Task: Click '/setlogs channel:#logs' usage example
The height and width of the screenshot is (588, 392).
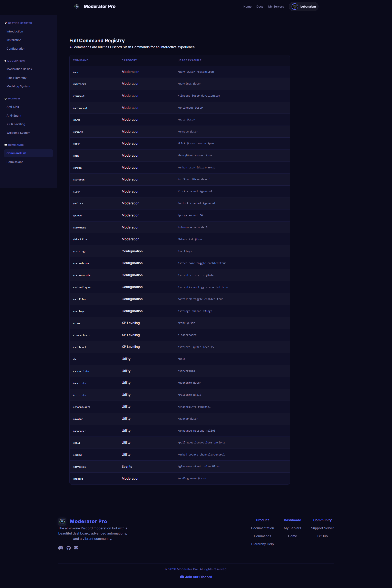Action: pos(195,311)
